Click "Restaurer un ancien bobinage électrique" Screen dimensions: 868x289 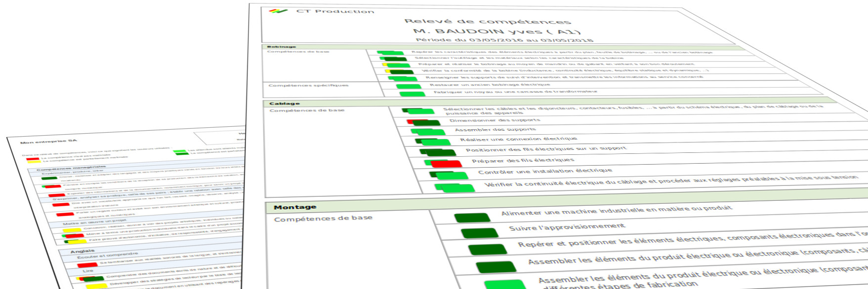point(490,84)
